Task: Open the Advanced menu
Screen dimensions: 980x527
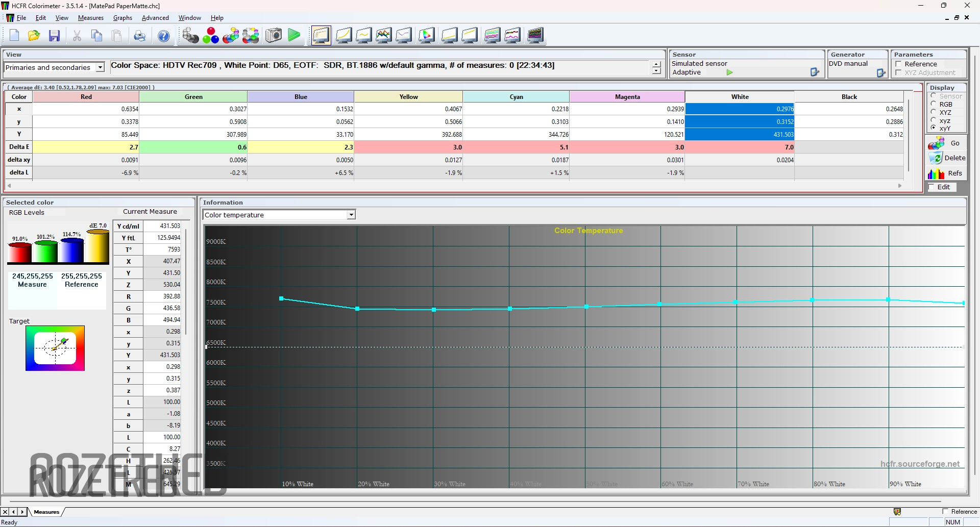Action: tap(155, 18)
